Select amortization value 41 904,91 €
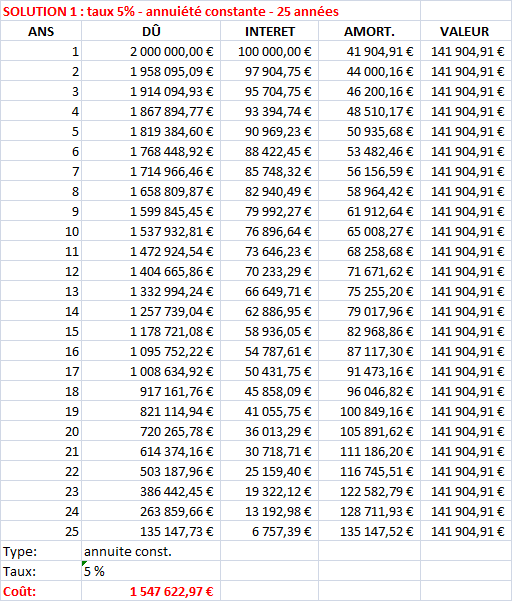The width and height of the screenshot is (512, 601). click(x=369, y=51)
